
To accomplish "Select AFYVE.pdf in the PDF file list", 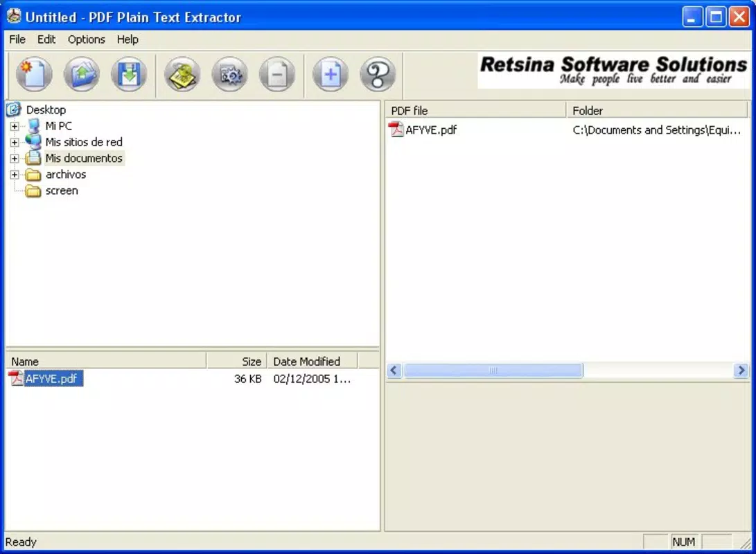I will [x=431, y=130].
